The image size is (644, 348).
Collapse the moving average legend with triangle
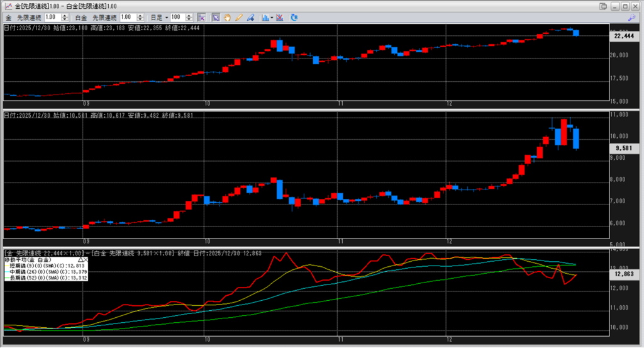[79, 259]
